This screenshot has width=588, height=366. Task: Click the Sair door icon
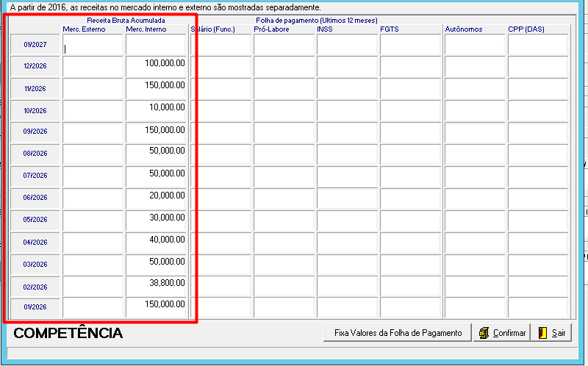542,333
